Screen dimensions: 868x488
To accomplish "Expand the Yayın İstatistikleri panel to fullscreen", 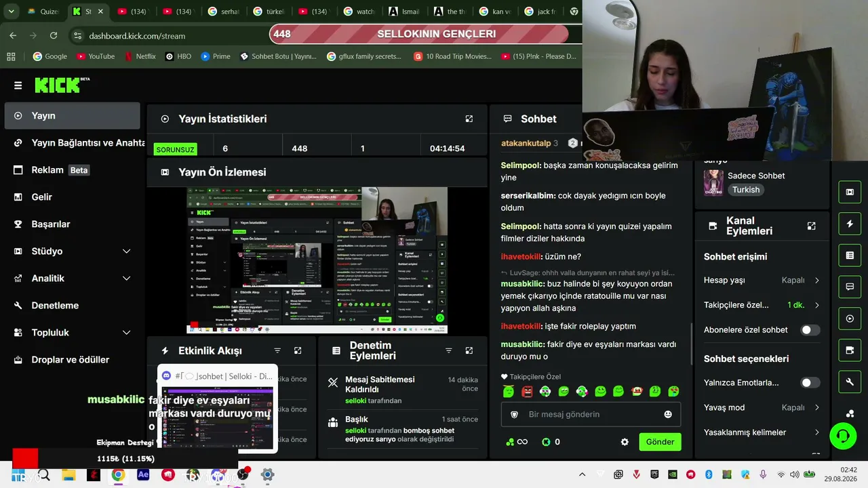I will tap(469, 119).
